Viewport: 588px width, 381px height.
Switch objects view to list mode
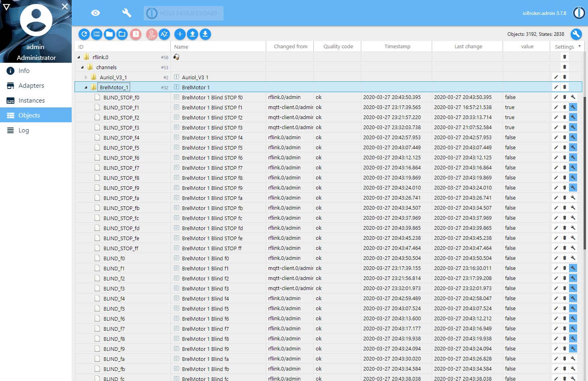pyautogui.click(x=97, y=34)
